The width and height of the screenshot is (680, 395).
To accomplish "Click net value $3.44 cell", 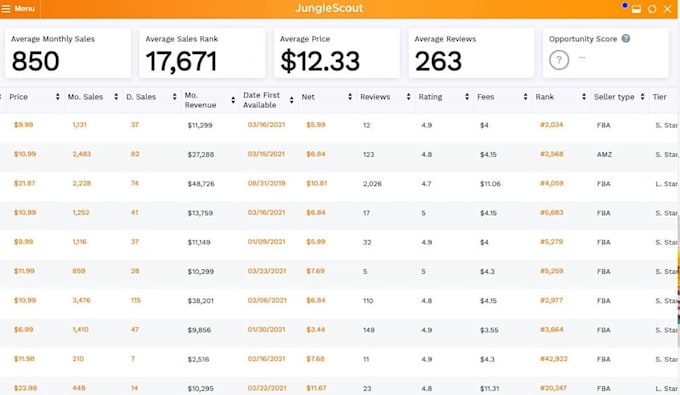I will tap(315, 330).
